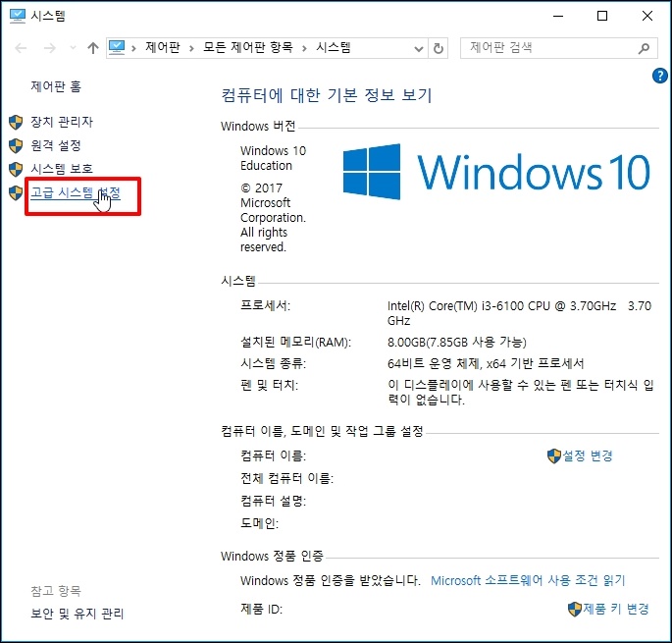Click shield icon next to 제품 키 변경
Viewport: 672px width, 643px height.
pyautogui.click(x=575, y=609)
